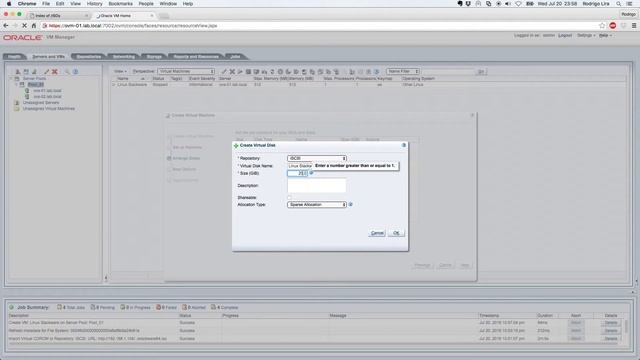Open the Perspective dropdown
Screen dimensions: 640x360
tap(186, 71)
